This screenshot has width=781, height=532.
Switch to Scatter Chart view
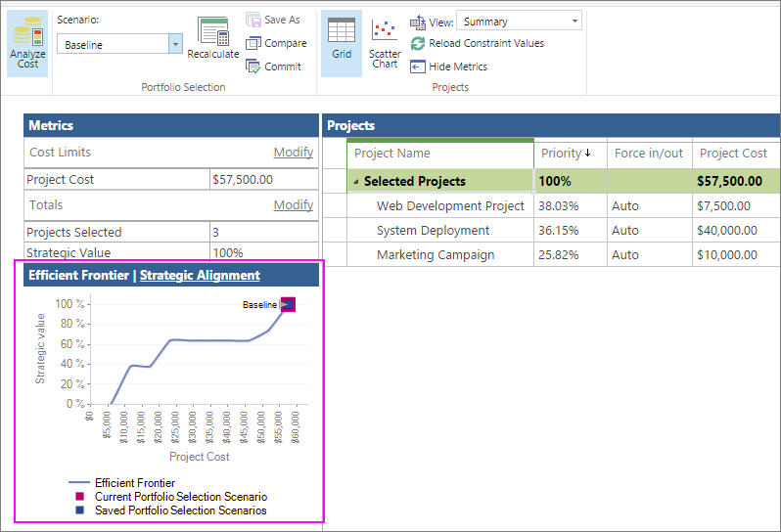[x=385, y=43]
